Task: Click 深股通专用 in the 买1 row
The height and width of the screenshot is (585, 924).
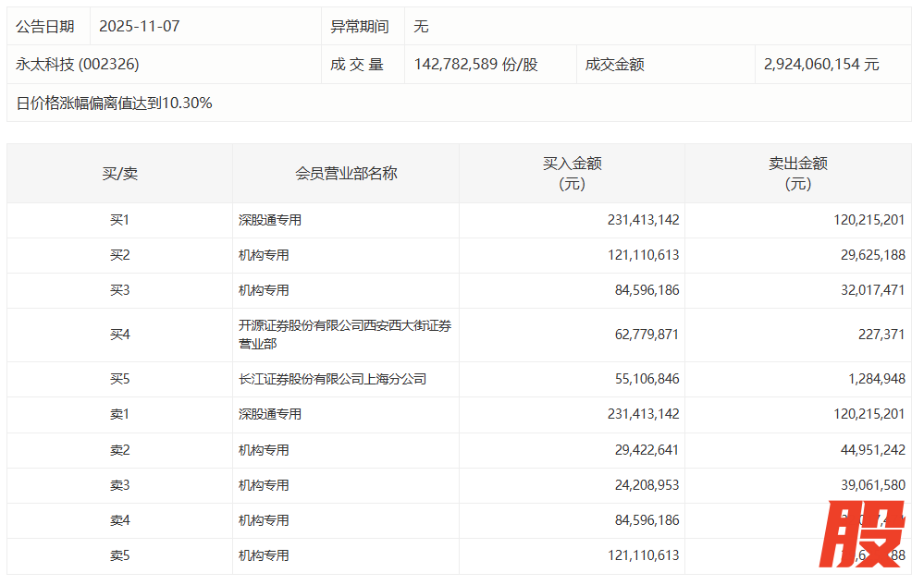Action: coord(270,220)
